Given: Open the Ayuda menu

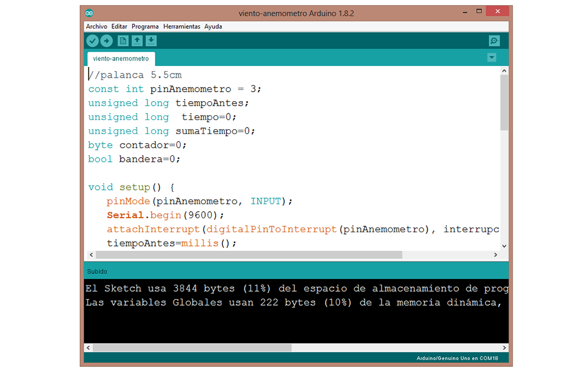Looking at the screenshot, I should tap(213, 26).
